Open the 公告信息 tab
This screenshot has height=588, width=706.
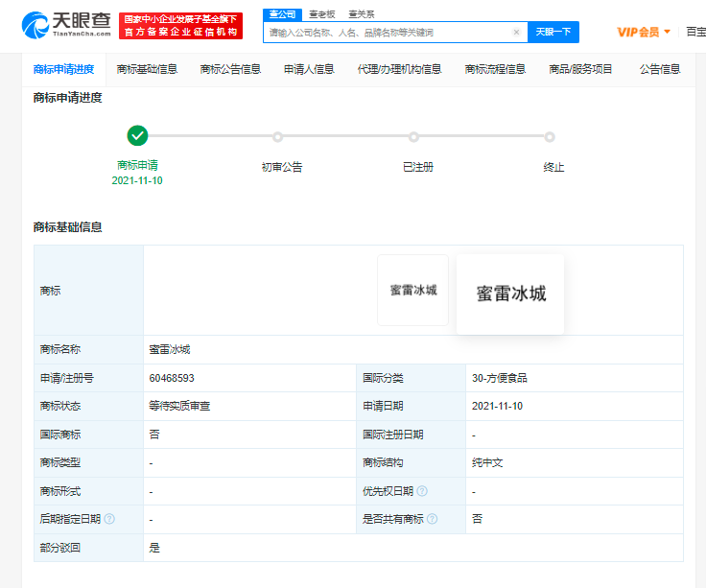click(660, 69)
